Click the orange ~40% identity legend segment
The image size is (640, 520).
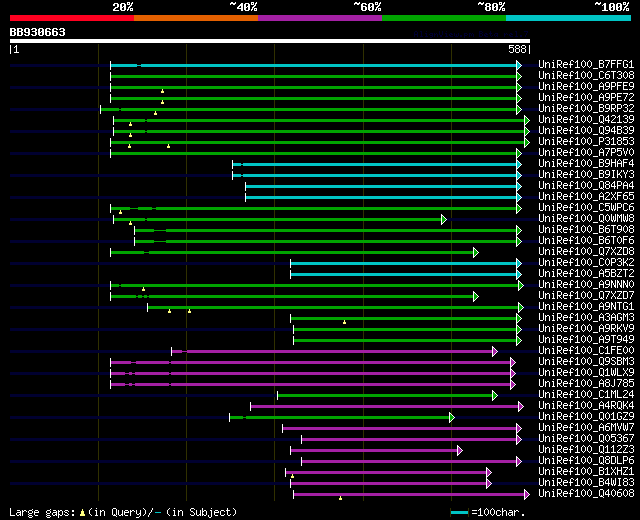[196, 18]
